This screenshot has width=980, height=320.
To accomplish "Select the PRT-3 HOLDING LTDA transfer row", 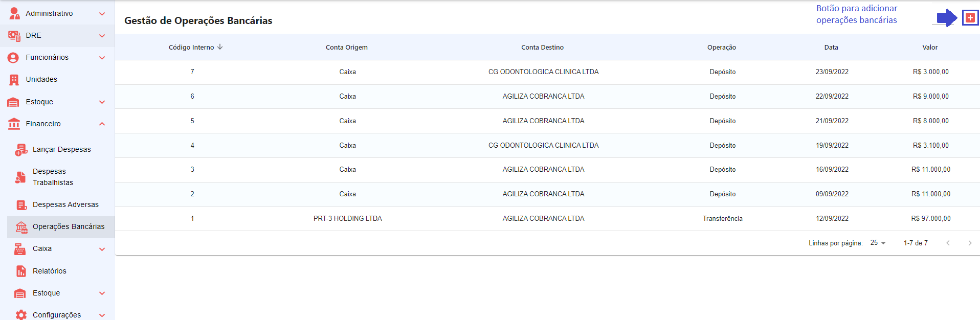I will coord(347,218).
